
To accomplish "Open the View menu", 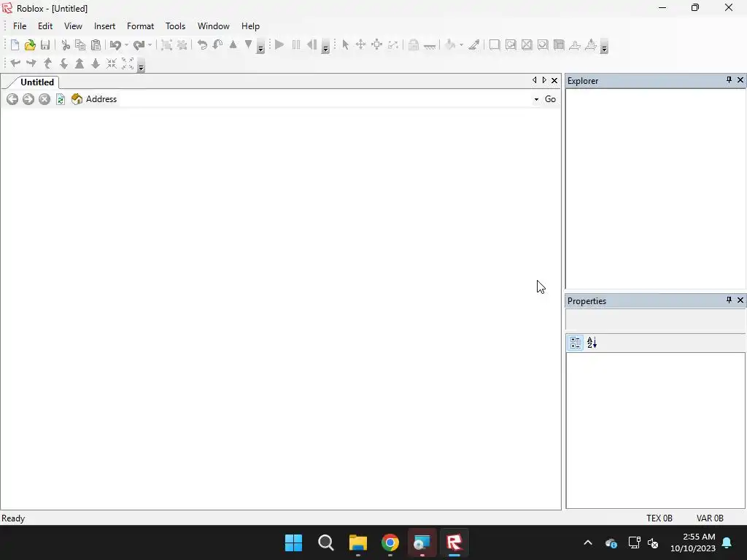I will (x=74, y=26).
